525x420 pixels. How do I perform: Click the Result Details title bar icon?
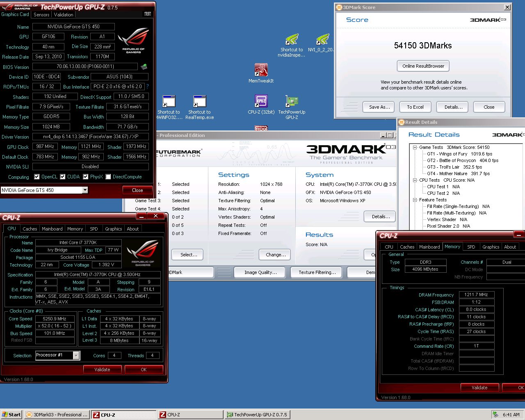[x=402, y=122]
